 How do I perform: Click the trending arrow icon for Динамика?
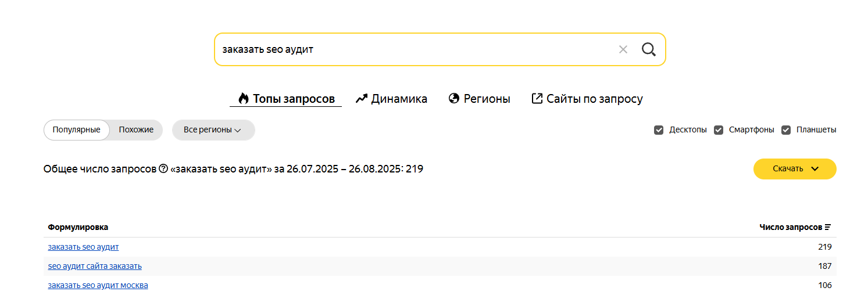tap(362, 99)
